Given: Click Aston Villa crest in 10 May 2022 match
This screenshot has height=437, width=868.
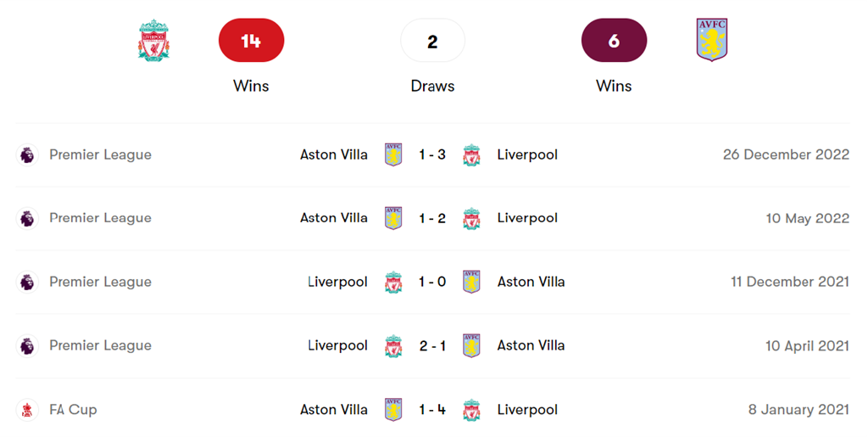Looking at the screenshot, I should (393, 218).
